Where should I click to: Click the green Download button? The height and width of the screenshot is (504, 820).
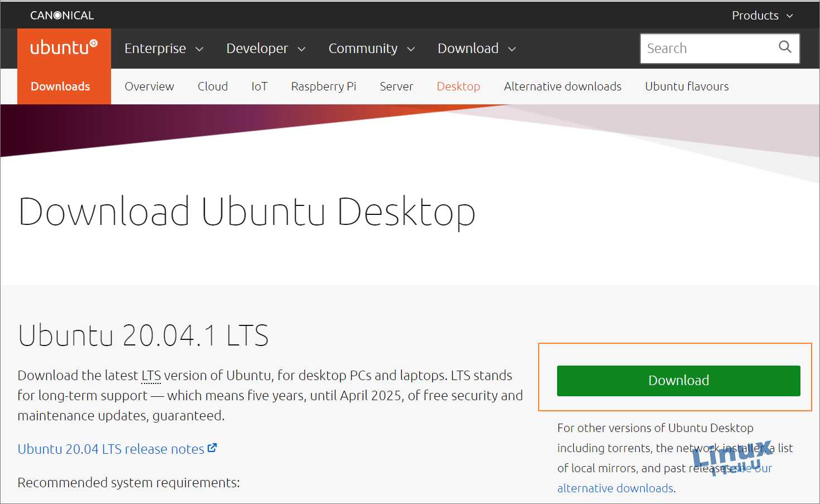pos(679,381)
